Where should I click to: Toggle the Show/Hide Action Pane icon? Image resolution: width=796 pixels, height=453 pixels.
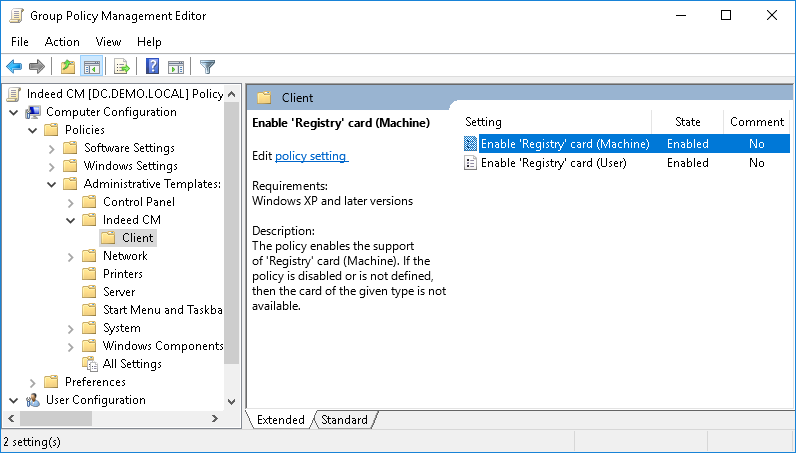pos(176,67)
